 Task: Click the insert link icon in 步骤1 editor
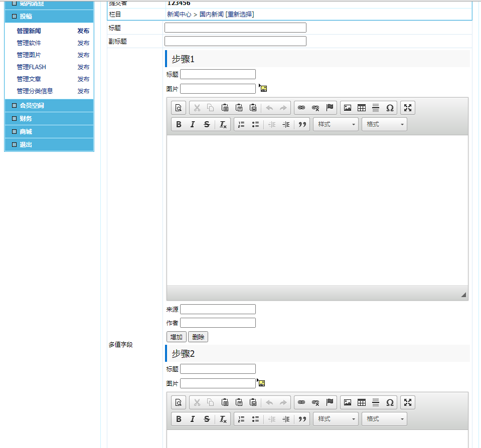point(301,108)
